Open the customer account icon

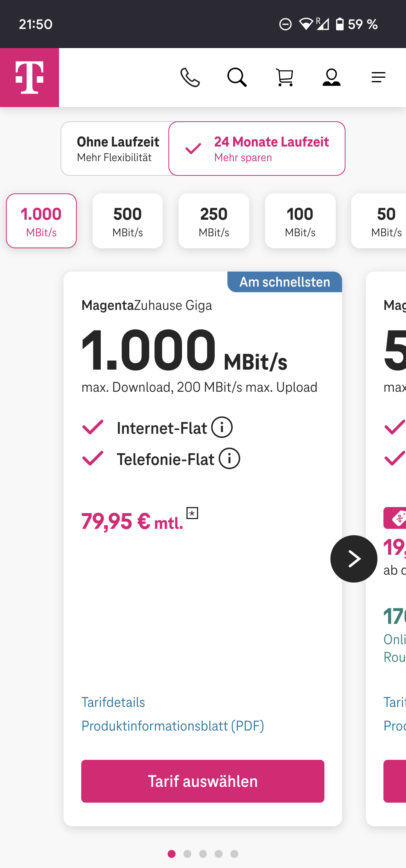(332, 77)
